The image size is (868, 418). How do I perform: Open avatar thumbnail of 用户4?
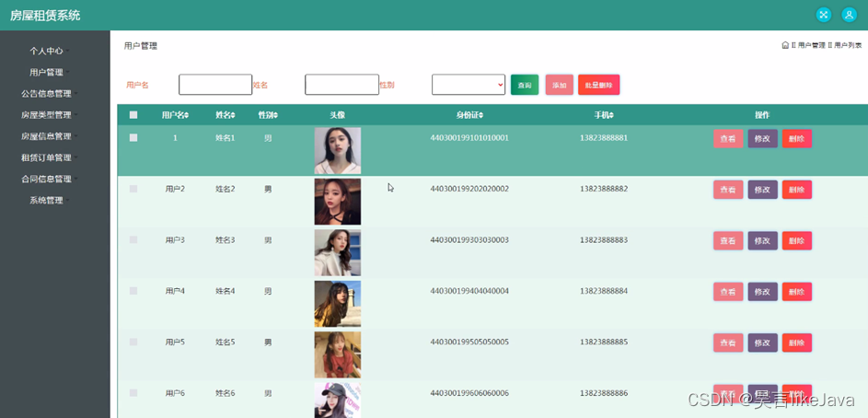point(338,304)
